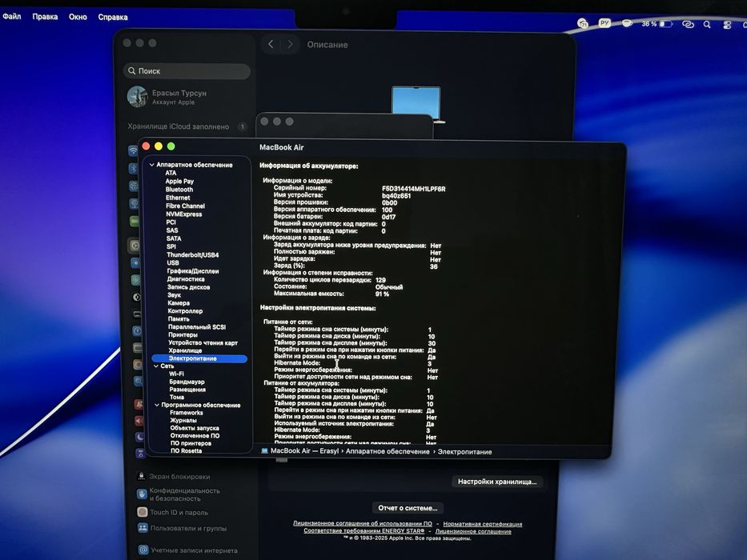The height and width of the screenshot is (560, 747).
Task: Open red Sound speaker icon in Settings sidebar
Action: coord(139,421)
